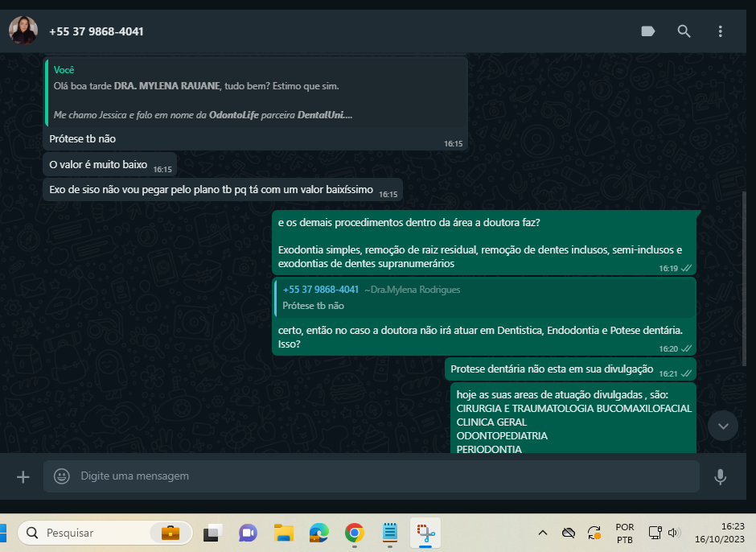Click the 'Digite uma mensagem' input field
Image resolution: width=756 pixels, height=552 pixels.
point(378,476)
